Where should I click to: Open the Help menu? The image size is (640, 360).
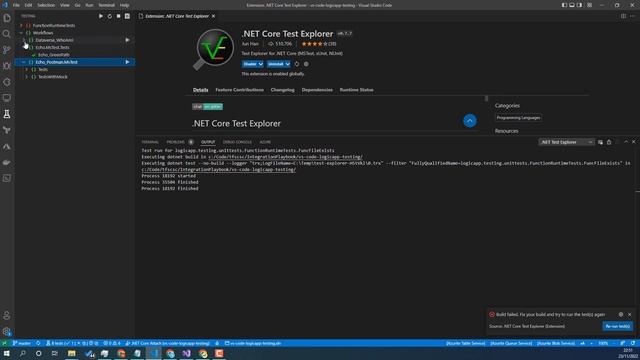tap(124, 5)
